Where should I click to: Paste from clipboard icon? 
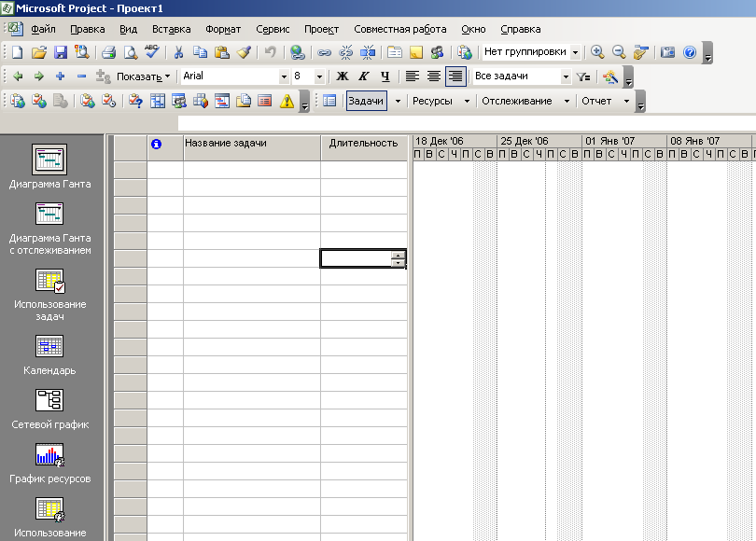(x=222, y=52)
